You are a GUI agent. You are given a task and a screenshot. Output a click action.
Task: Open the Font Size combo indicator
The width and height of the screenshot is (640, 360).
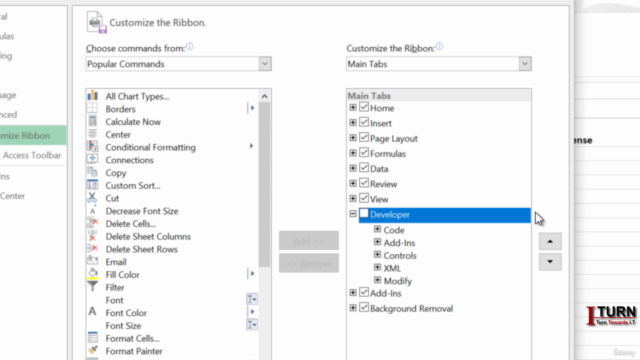coord(252,325)
